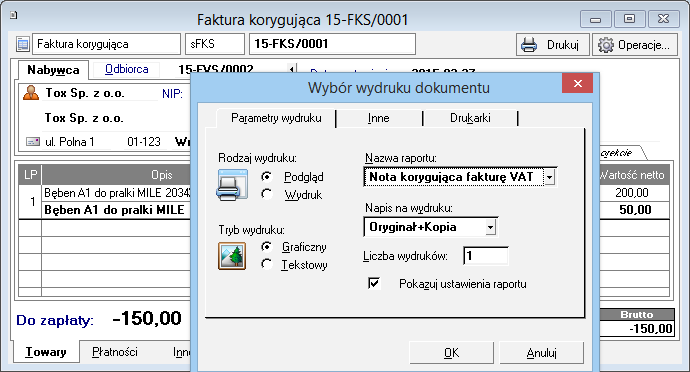The width and height of the screenshot is (690, 372).
Task: Open the Odbiorca tab
Action: click(127, 70)
